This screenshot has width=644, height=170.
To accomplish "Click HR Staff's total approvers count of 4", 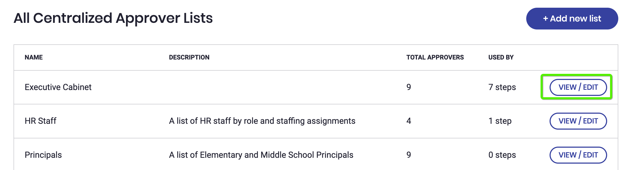I will pos(409,121).
